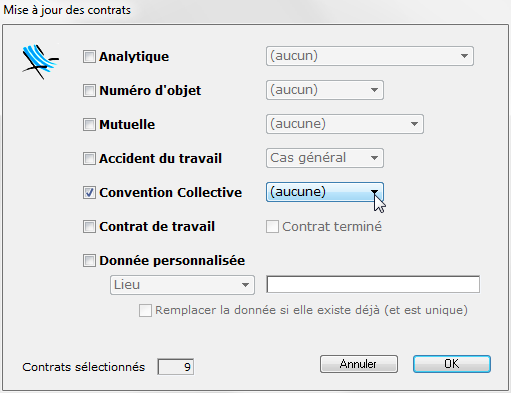This screenshot has width=511, height=393.
Task: Enable the Donnée personnalisée checkbox
Action: 89,260
